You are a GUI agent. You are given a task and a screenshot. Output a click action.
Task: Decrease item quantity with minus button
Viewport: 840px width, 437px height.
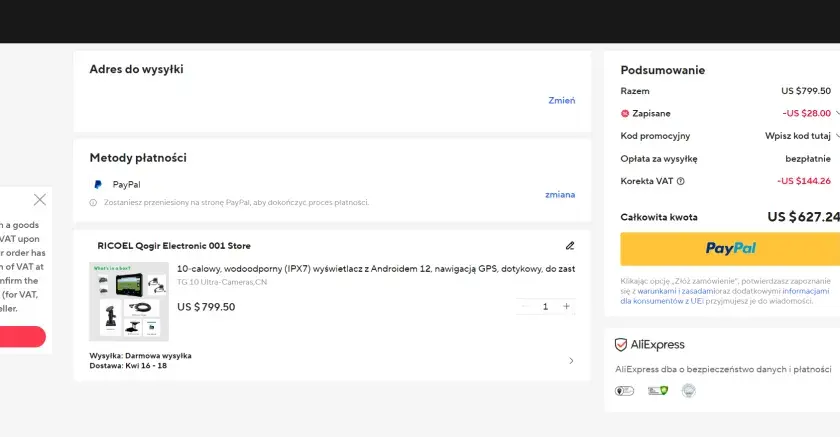coord(524,306)
